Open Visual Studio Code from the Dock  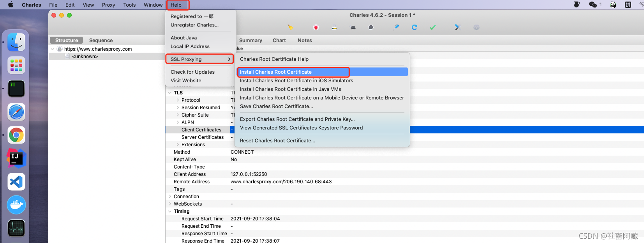16,182
